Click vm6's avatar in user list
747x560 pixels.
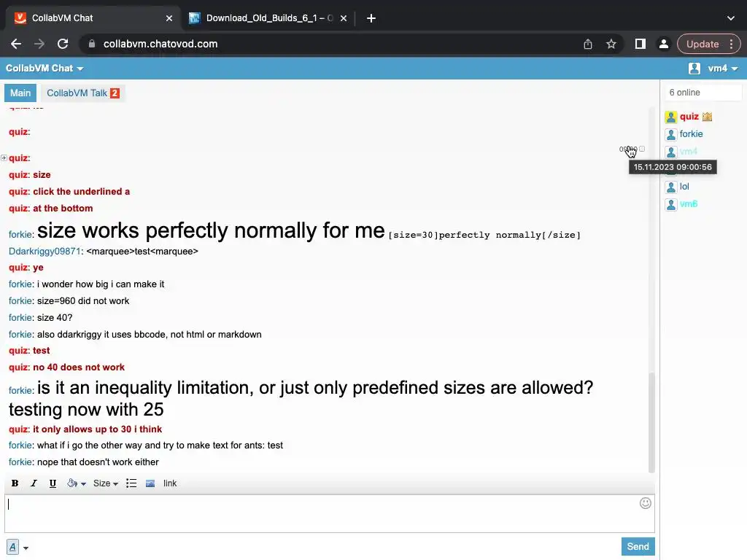click(671, 204)
